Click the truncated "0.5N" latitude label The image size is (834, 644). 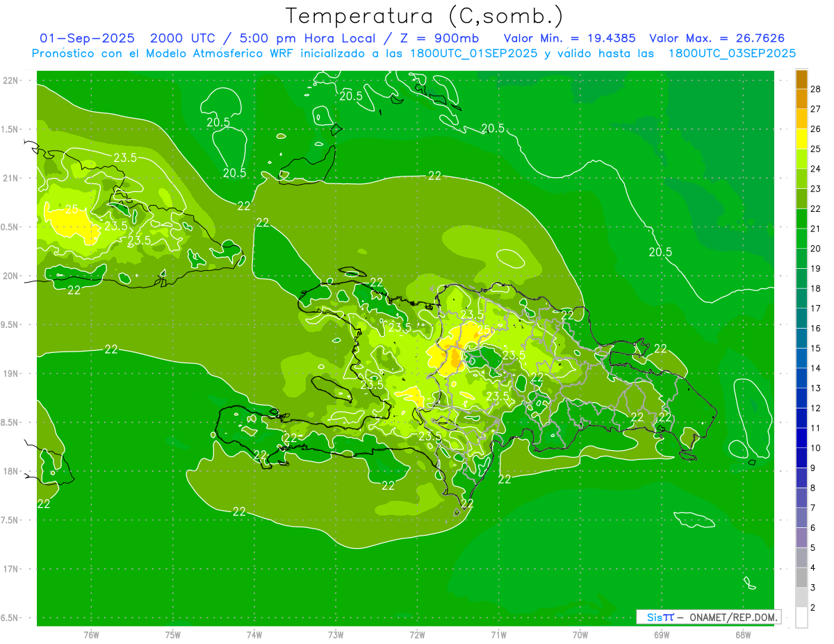click(10, 227)
